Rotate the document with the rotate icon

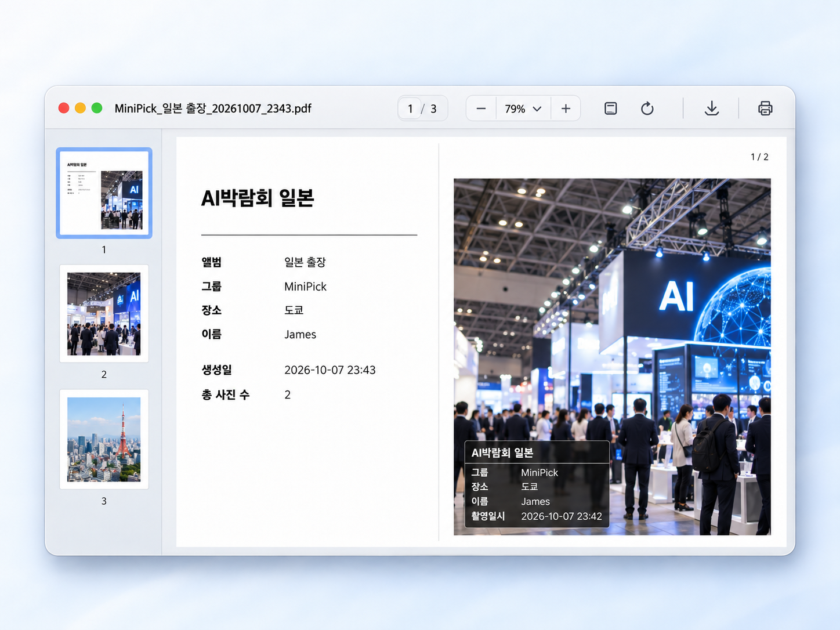click(647, 108)
